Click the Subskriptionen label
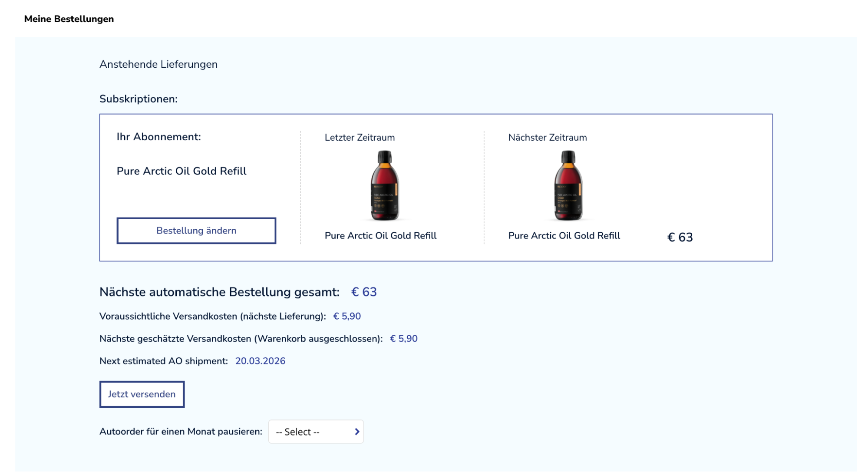The height and width of the screenshot is (472, 868). [x=139, y=99]
